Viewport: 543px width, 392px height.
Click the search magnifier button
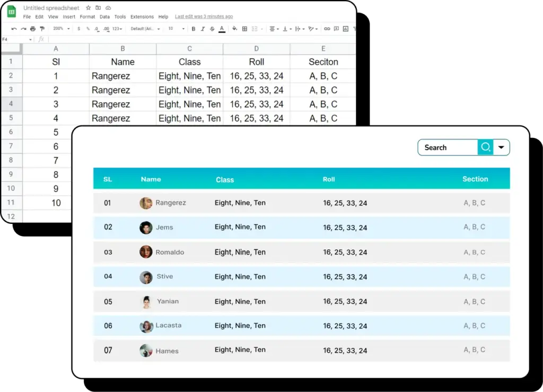pyautogui.click(x=485, y=147)
